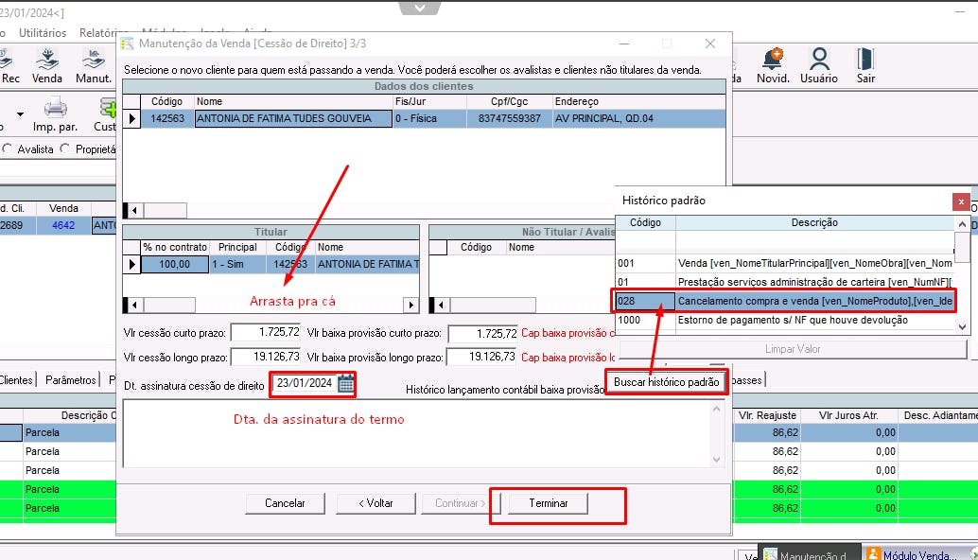The image size is (978, 560).
Task: Click the Voltar button
Action: 375,503
